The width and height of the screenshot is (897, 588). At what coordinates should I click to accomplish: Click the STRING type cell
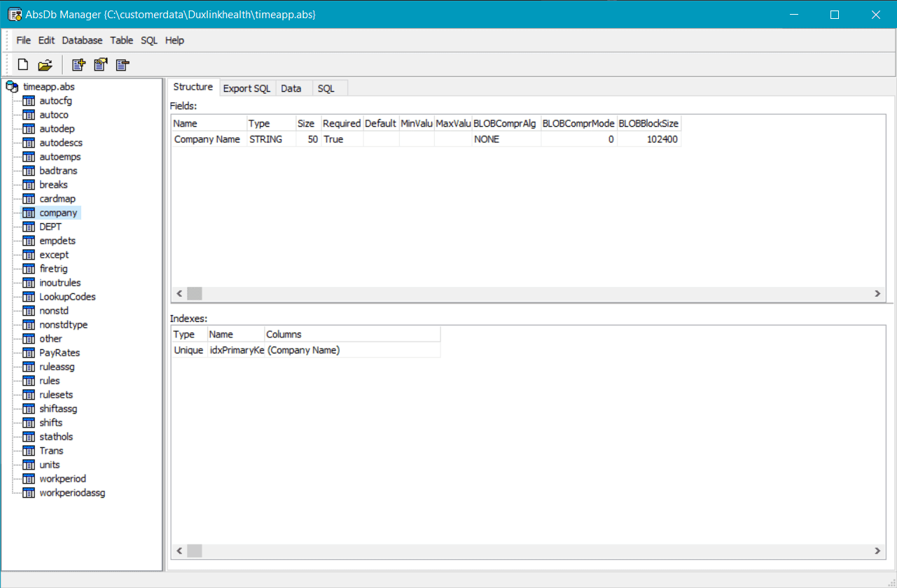(271, 139)
